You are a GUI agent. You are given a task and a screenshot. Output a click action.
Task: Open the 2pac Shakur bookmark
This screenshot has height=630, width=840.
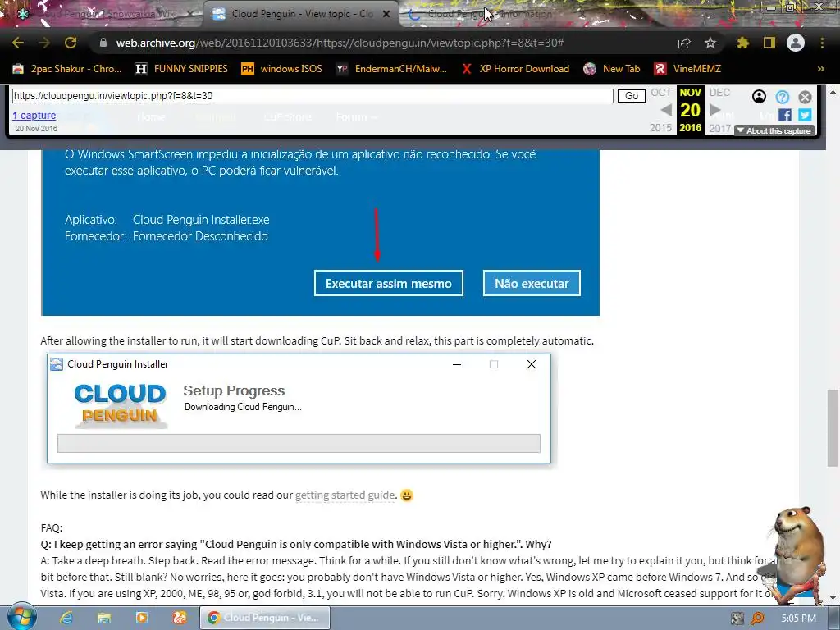(67, 69)
